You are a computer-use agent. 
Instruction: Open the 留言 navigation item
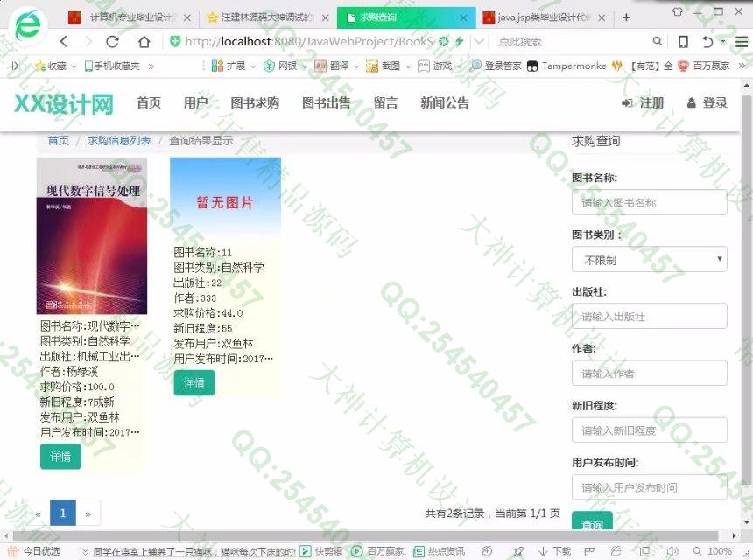385,102
